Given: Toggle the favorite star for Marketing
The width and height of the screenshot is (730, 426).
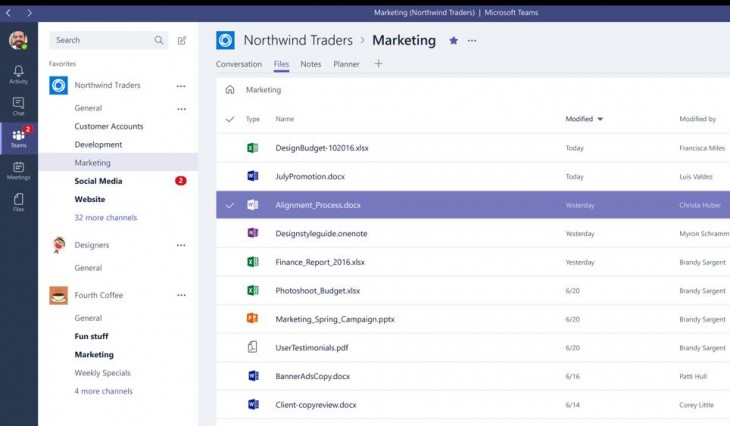Looking at the screenshot, I should coord(453,41).
